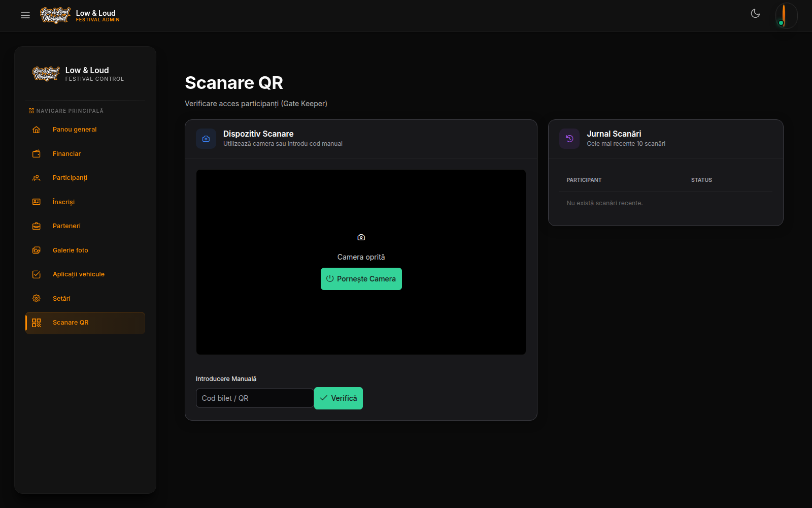Screen dimensions: 812x508
Task: Toggle dark mode moon icon
Action: [755, 14]
